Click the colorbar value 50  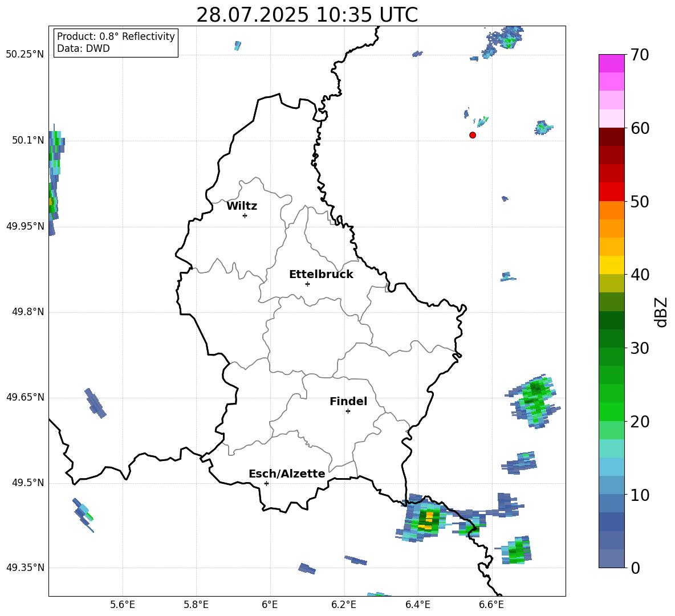[640, 201]
